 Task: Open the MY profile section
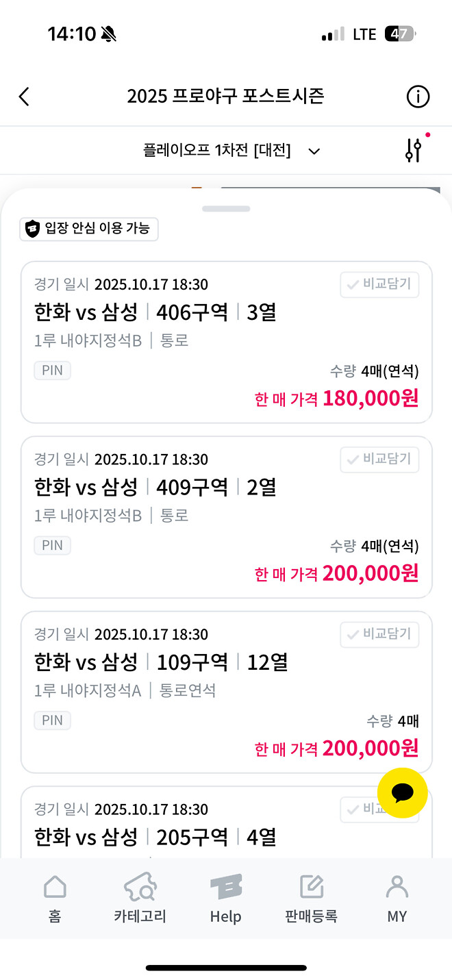click(397, 898)
